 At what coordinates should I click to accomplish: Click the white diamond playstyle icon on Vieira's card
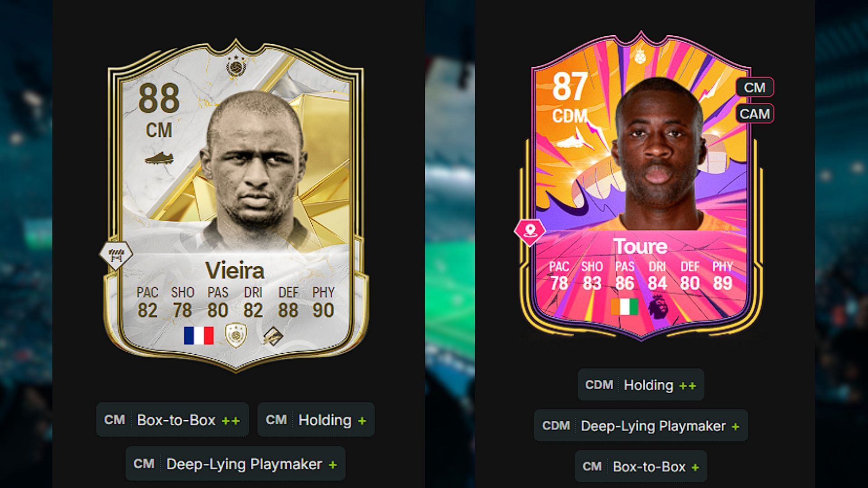pyautogui.click(x=116, y=255)
